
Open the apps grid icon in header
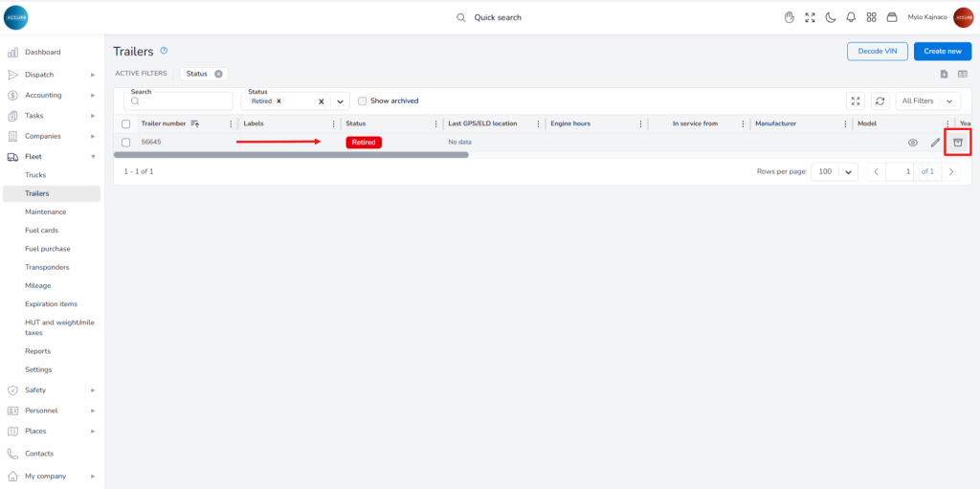tap(871, 17)
